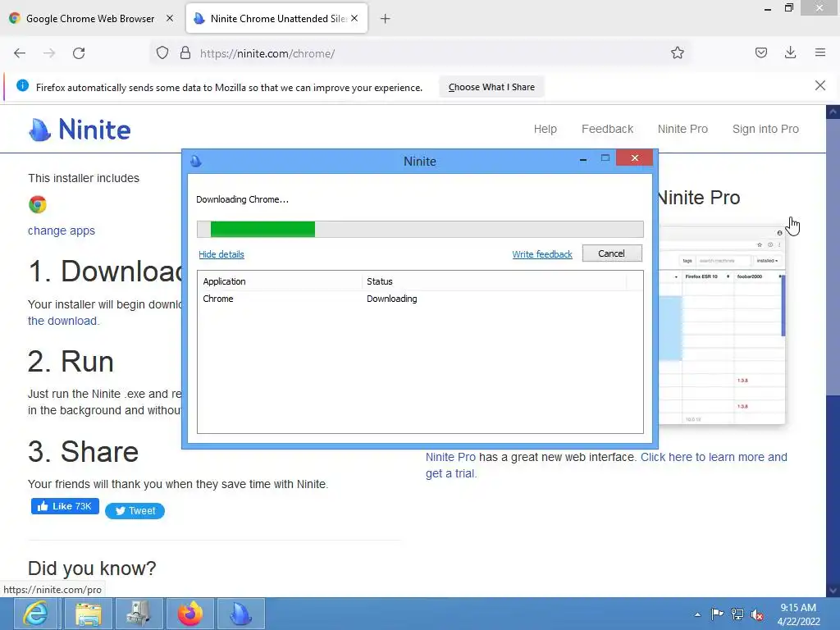Click the Application column header
This screenshot has width=840, height=630.
coord(279,281)
